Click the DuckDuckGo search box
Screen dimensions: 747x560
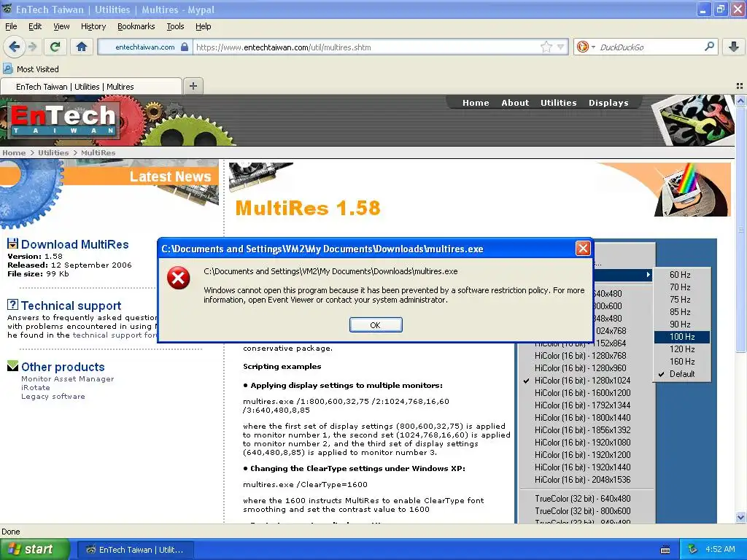pyautogui.click(x=650, y=47)
